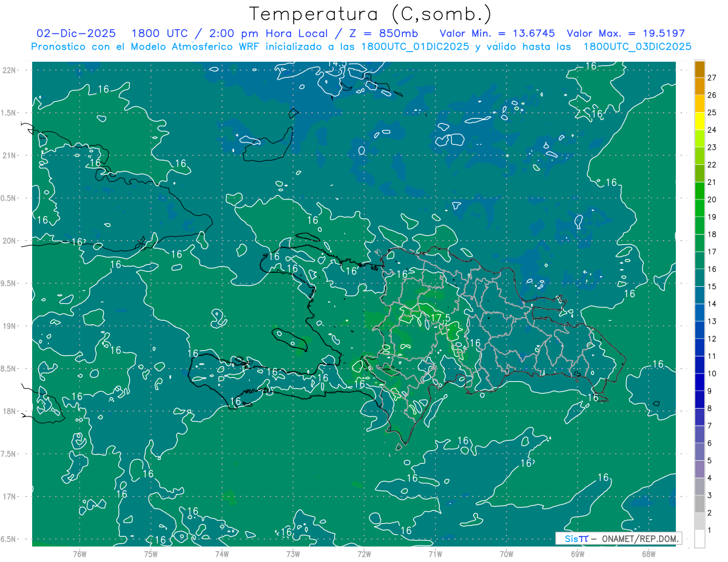
Task: Click the '74W' longitude axis label
Action: click(222, 554)
